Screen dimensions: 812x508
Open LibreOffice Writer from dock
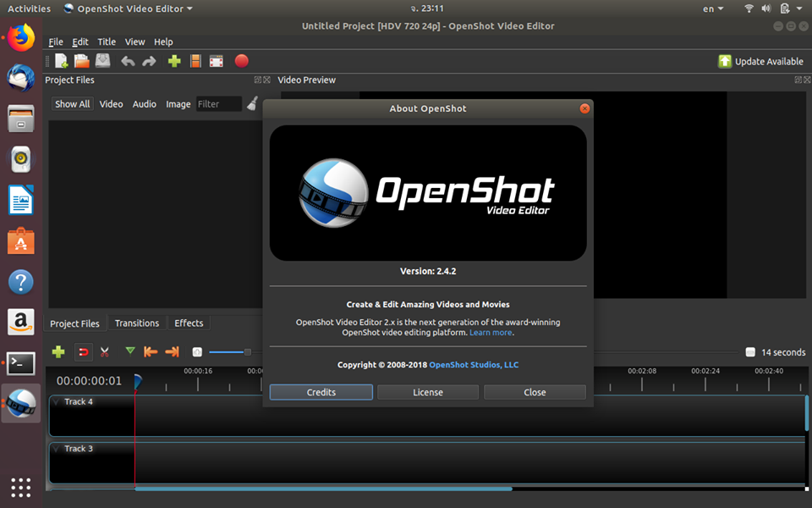pos(20,200)
